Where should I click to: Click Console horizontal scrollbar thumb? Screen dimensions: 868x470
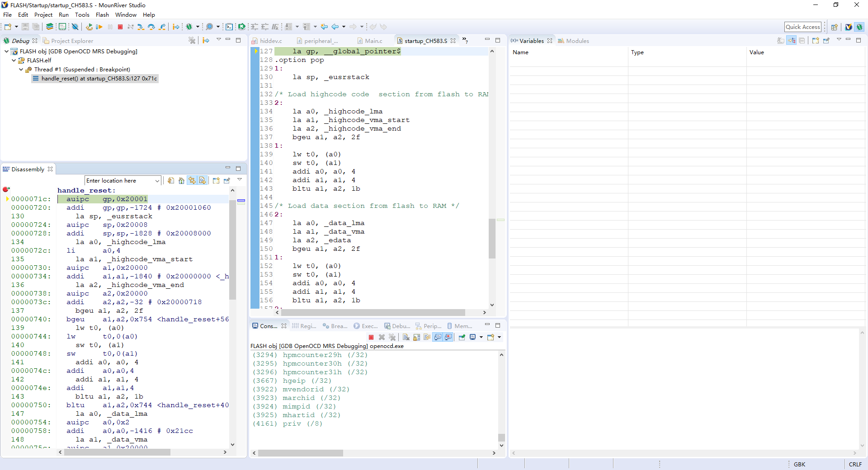[x=300, y=453]
